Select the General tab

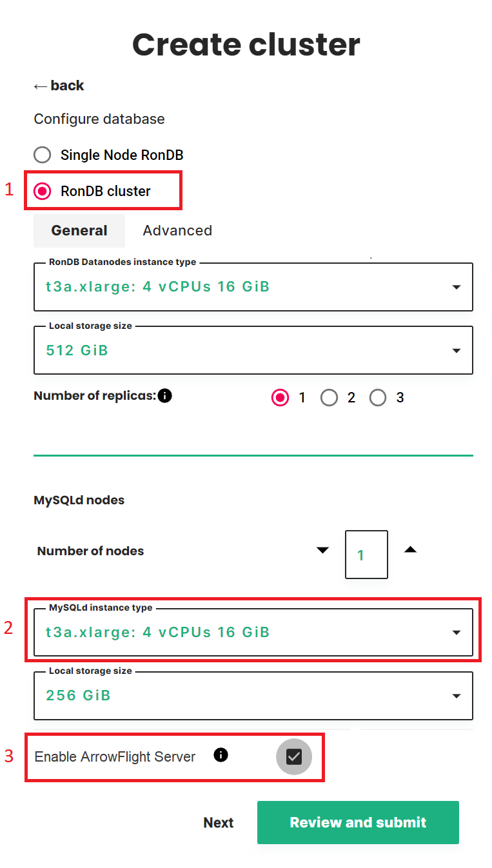(x=79, y=230)
